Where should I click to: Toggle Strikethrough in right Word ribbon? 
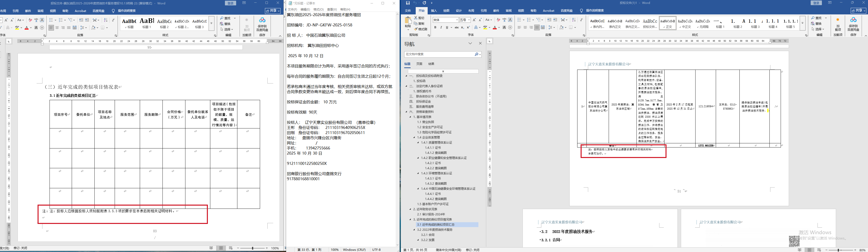coord(457,27)
